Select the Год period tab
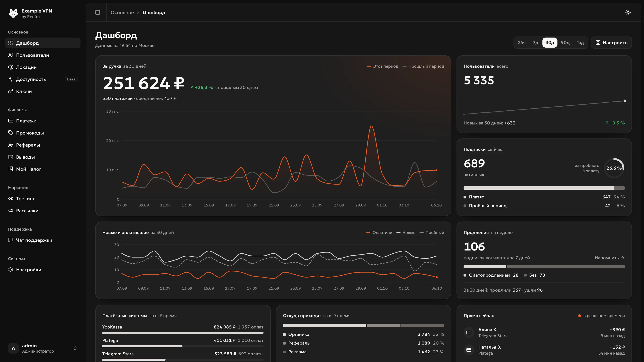Image resolution: width=644 pixels, height=362 pixels. 580,42
